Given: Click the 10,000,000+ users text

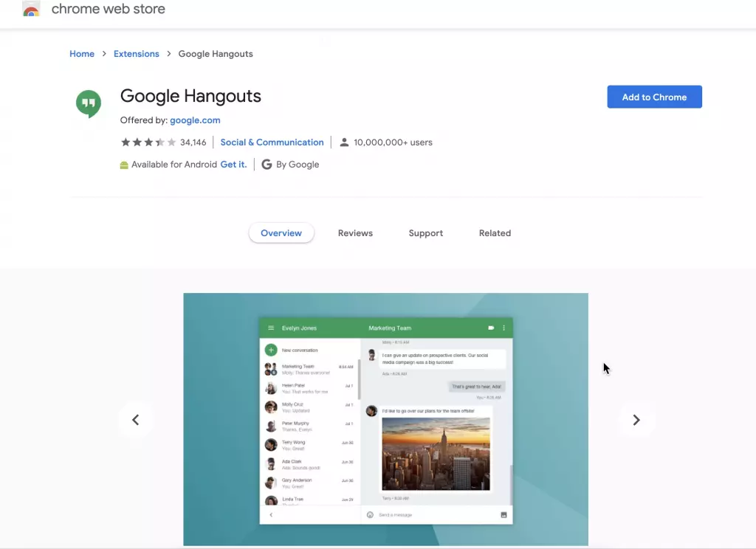Looking at the screenshot, I should (393, 142).
